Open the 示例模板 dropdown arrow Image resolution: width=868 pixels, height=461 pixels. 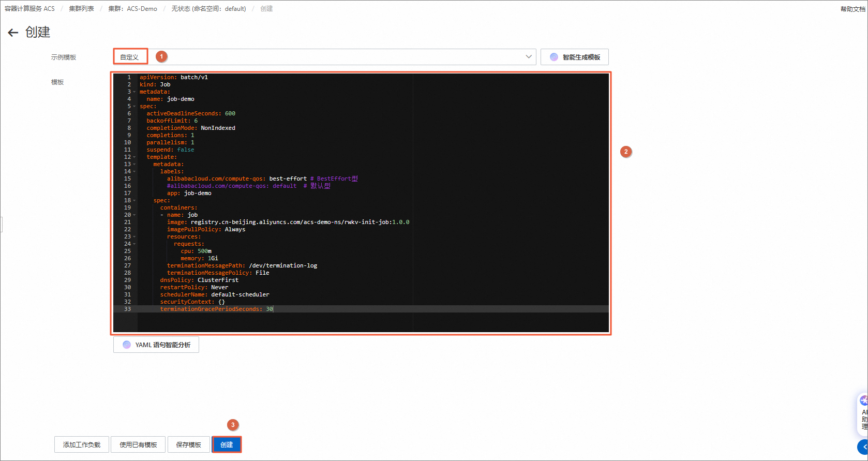click(x=529, y=57)
